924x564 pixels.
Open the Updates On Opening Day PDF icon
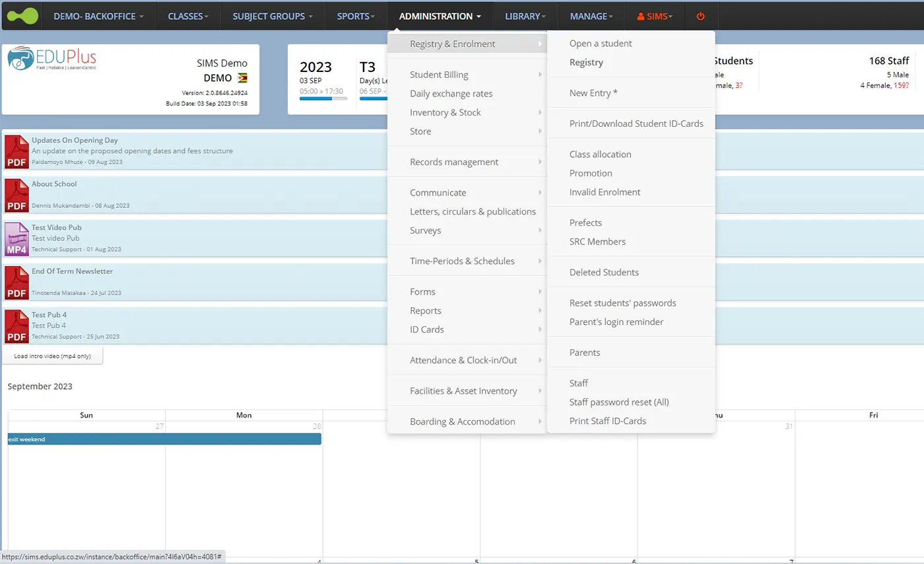pyautogui.click(x=16, y=151)
